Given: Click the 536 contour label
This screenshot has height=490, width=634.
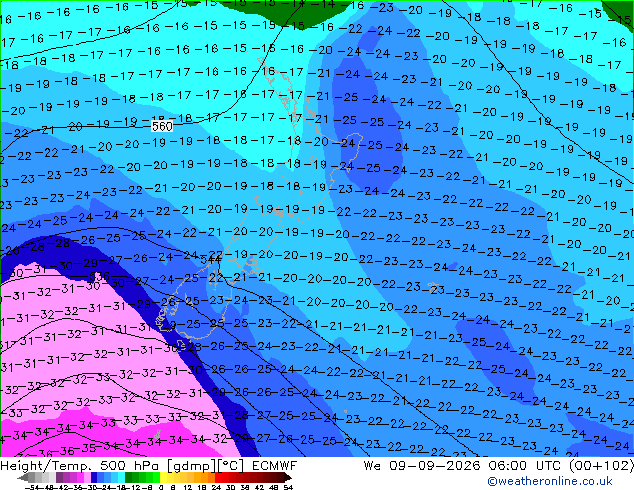Looking at the screenshot, I should click(x=99, y=277).
